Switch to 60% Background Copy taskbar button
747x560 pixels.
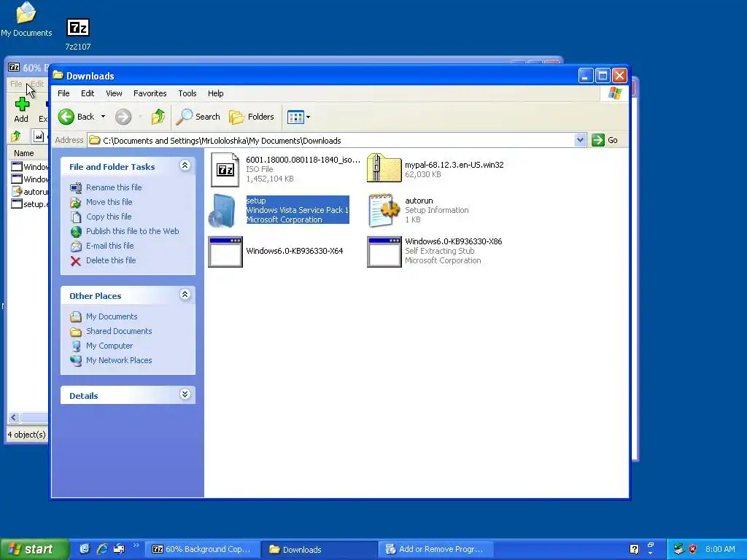pos(201,549)
